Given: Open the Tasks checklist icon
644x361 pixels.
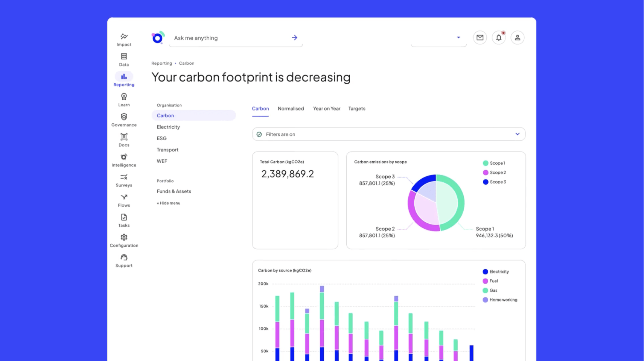Looking at the screenshot, I should 124,217.
